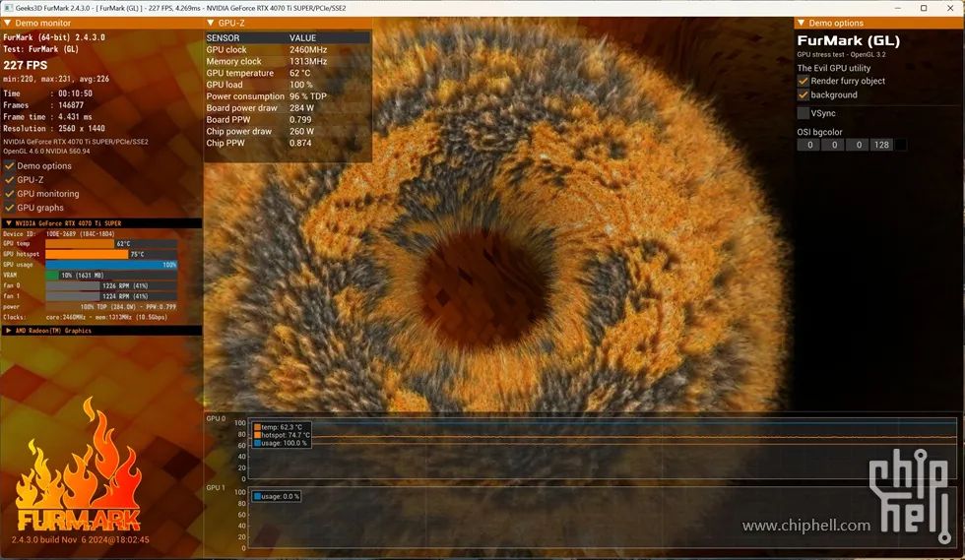Image resolution: width=965 pixels, height=560 pixels.
Task: Click the OSI bgcolor green value field
Action: pos(834,145)
